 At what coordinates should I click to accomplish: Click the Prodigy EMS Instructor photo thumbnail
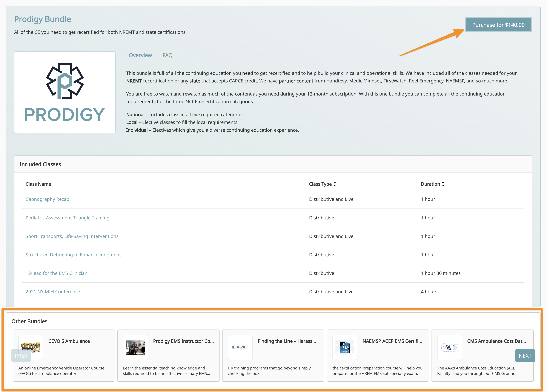coord(135,347)
